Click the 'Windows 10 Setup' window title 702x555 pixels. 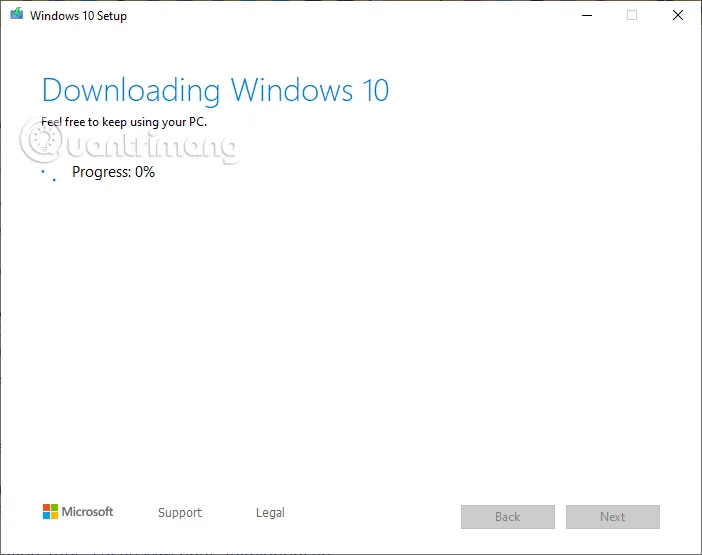(78, 16)
